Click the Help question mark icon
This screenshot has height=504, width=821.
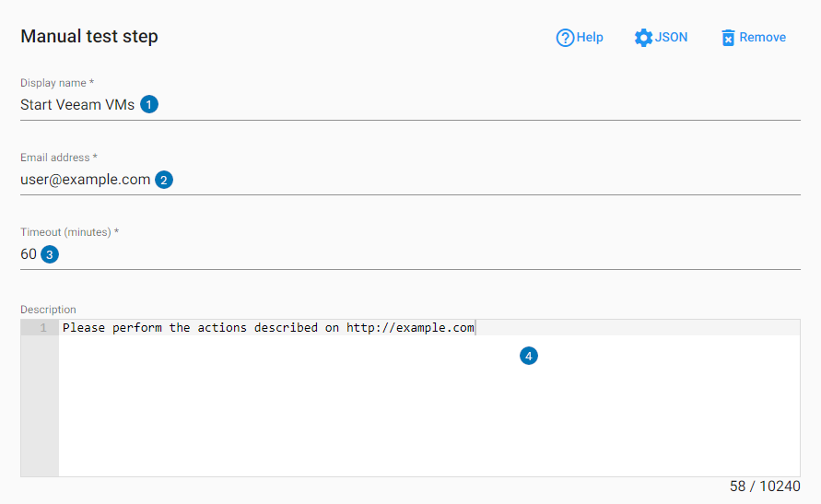(565, 38)
